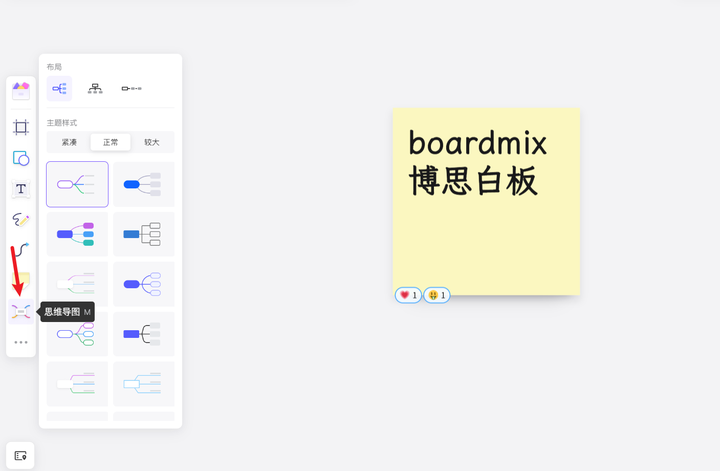Open the minimap icon at bottom left
This screenshot has height=471, width=720.
tap(20, 455)
